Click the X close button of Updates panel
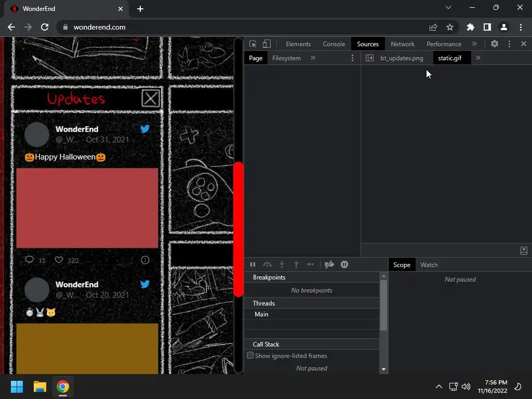Image resolution: width=532 pixels, height=399 pixels. pos(151,99)
